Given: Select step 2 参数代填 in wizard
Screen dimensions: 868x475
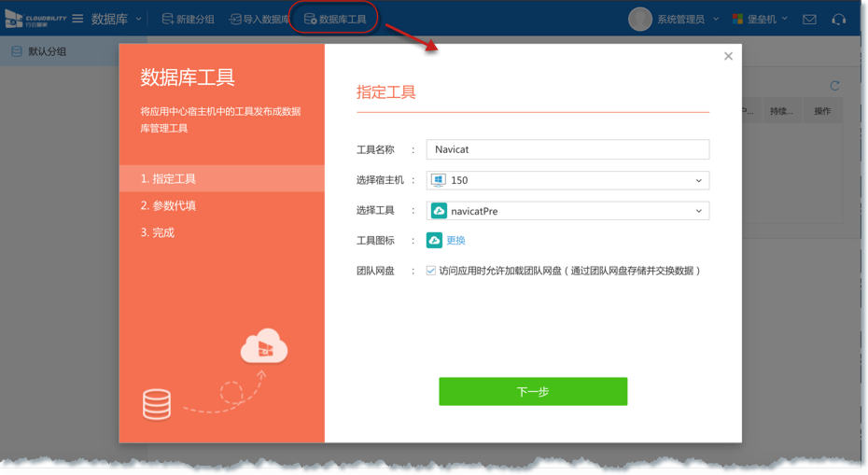Looking at the screenshot, I should click(168, 205).
